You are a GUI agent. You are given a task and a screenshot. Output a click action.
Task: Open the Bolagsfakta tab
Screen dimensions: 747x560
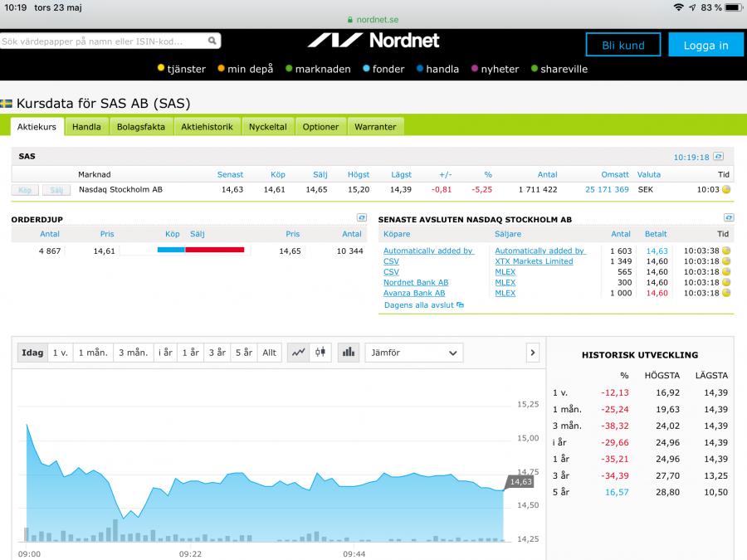click(141, 127)
